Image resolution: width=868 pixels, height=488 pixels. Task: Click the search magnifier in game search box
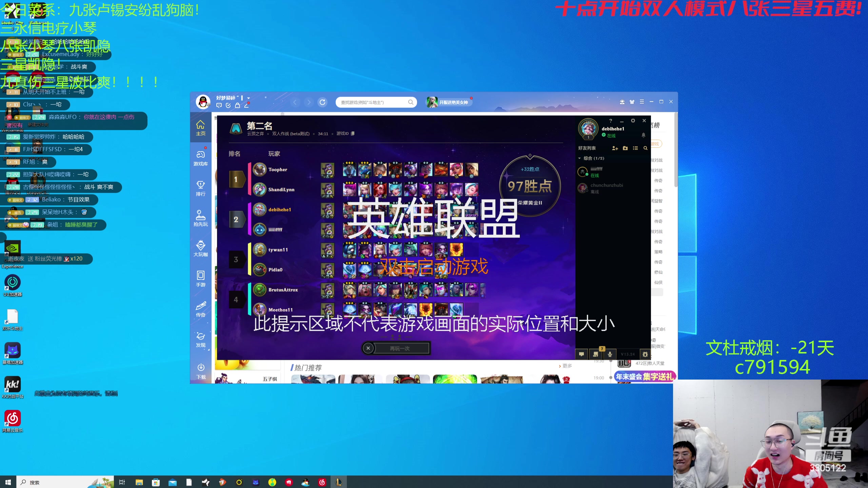[411, 102]
